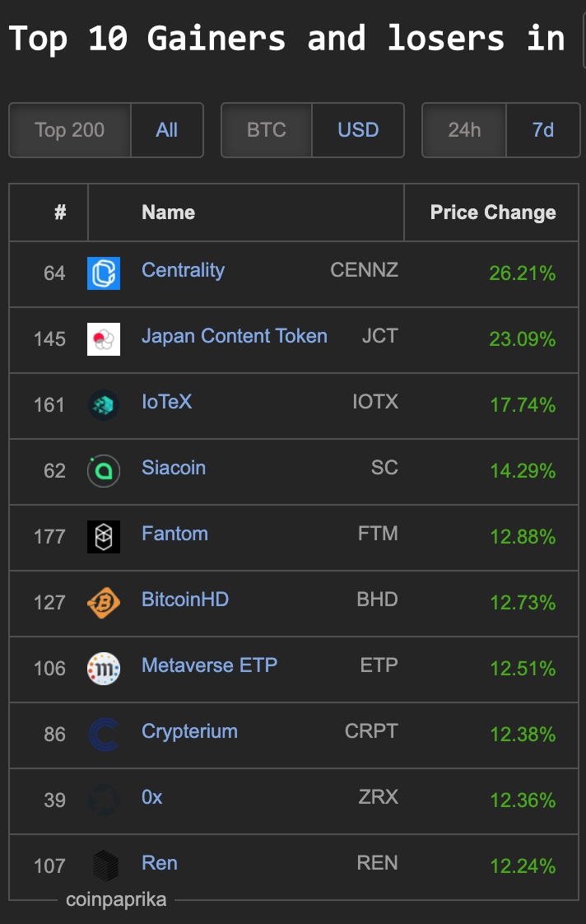Click the Centrality coin logo icon

click(x=104, y=273)
